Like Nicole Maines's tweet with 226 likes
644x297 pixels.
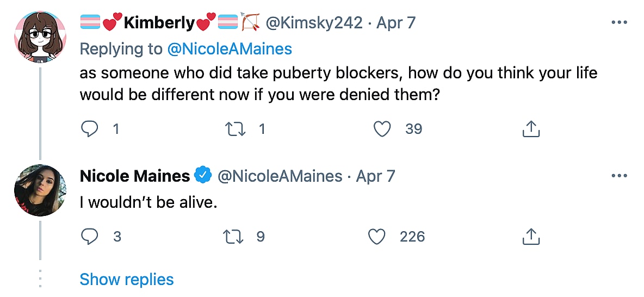[376, 237]
